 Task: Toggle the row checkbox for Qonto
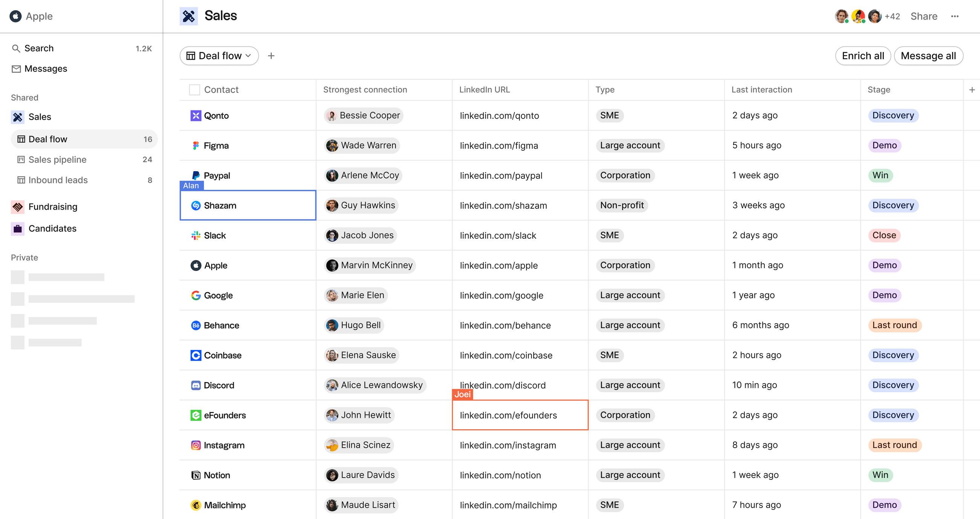tap(194, 115)
